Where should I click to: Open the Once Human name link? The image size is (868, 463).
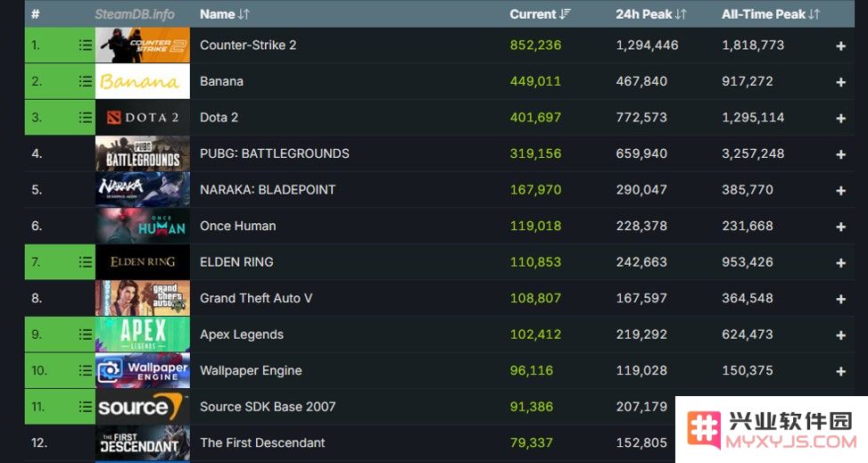pyautogui.click(x=238, y=226)
